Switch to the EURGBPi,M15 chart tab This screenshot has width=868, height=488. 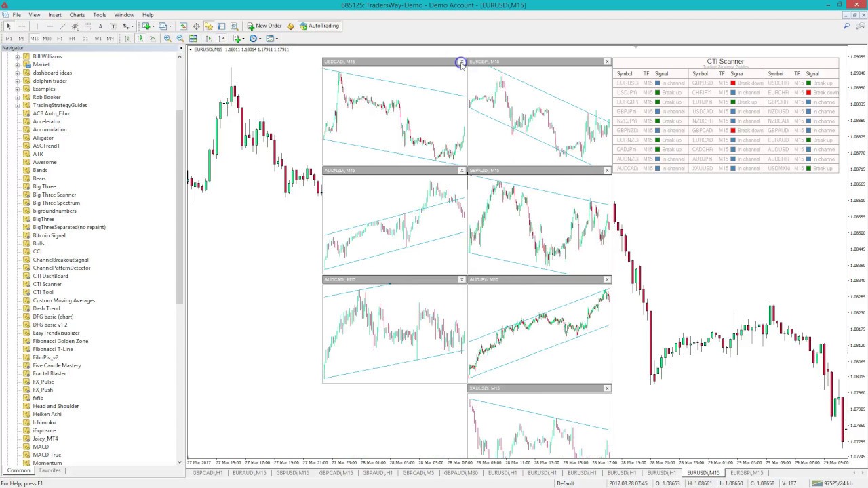pyautogui.click(x=747, y=472)
